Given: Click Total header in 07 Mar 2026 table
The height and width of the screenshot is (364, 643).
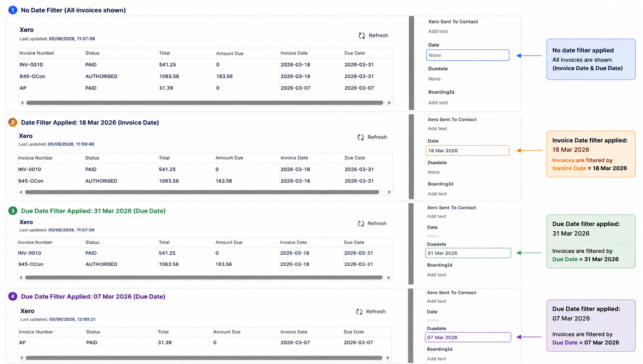Looking at the screenshot, I should click(x=163, y=332).
